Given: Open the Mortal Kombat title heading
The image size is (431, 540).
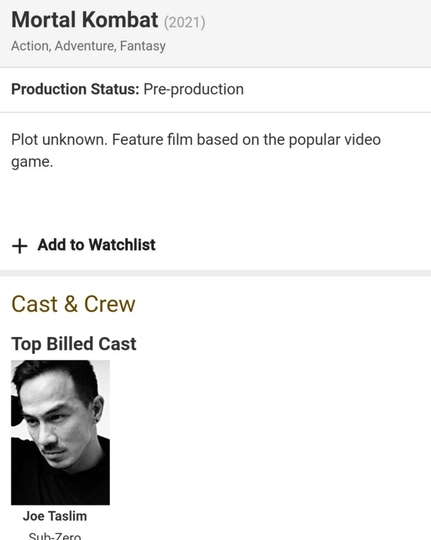Looking at the screenshot, I should coord(85,20).
